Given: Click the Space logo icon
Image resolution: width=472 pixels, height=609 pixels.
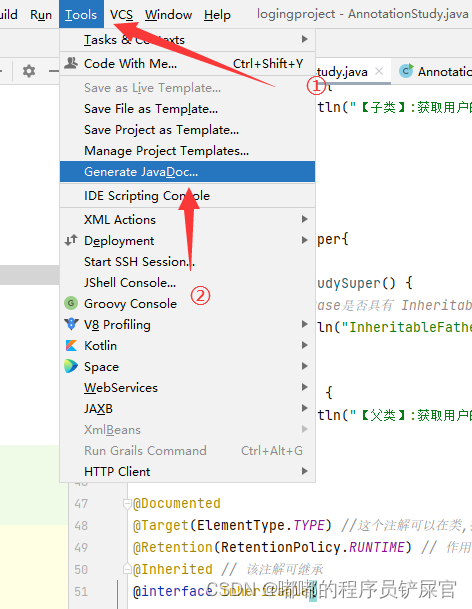Looking at the screenshot, I should click(71, 366).
